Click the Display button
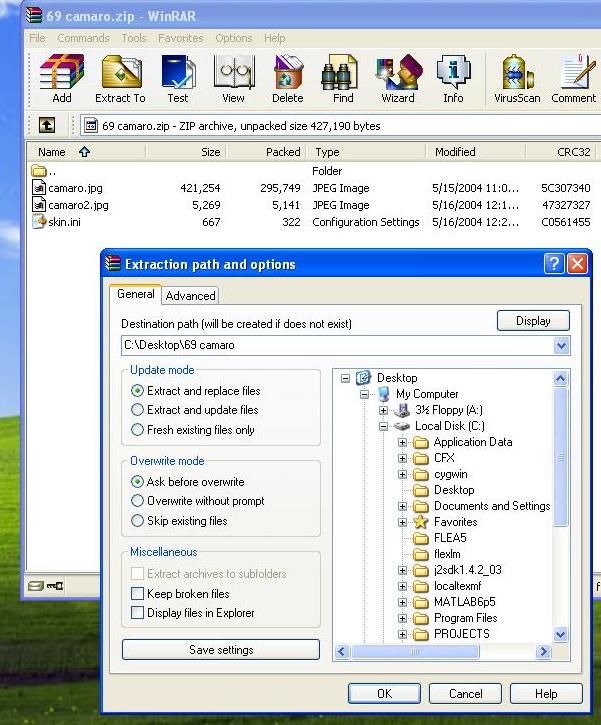Viewport: 601px width, 725px height. click(x=533, y=320)
